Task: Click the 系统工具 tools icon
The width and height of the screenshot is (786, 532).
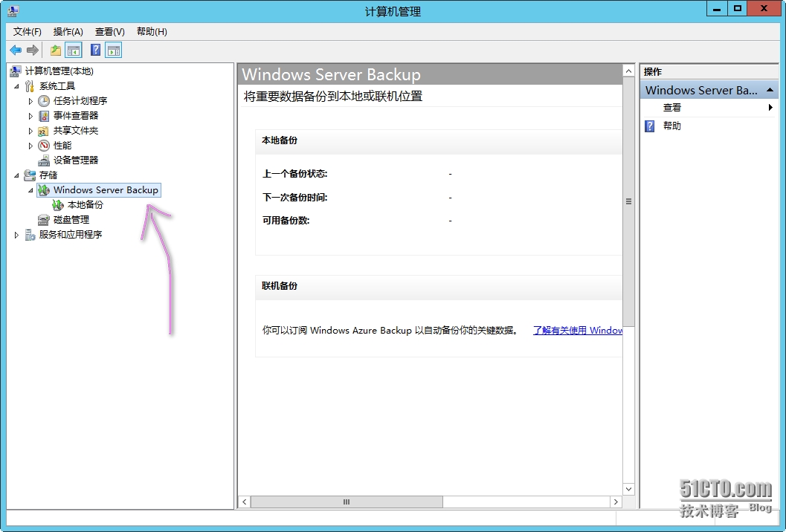Action: (x=30, y=86)
